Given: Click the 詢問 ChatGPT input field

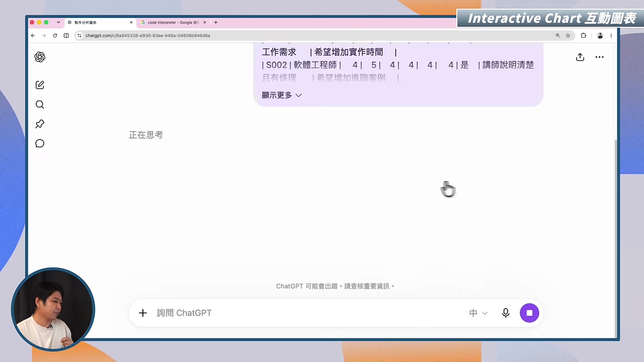Looking at the screenshot, I should (307, 313).
